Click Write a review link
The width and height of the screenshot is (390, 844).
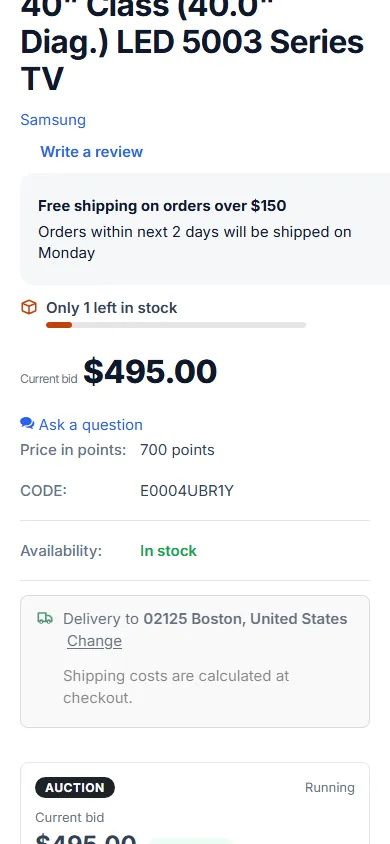coord(91,152)
